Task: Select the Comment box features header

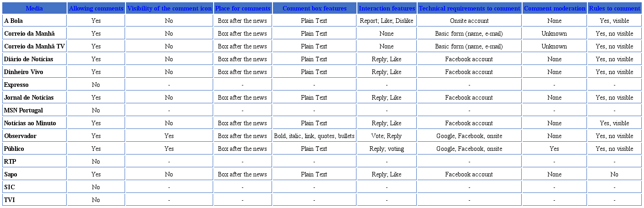Action: tap(314, 8)
